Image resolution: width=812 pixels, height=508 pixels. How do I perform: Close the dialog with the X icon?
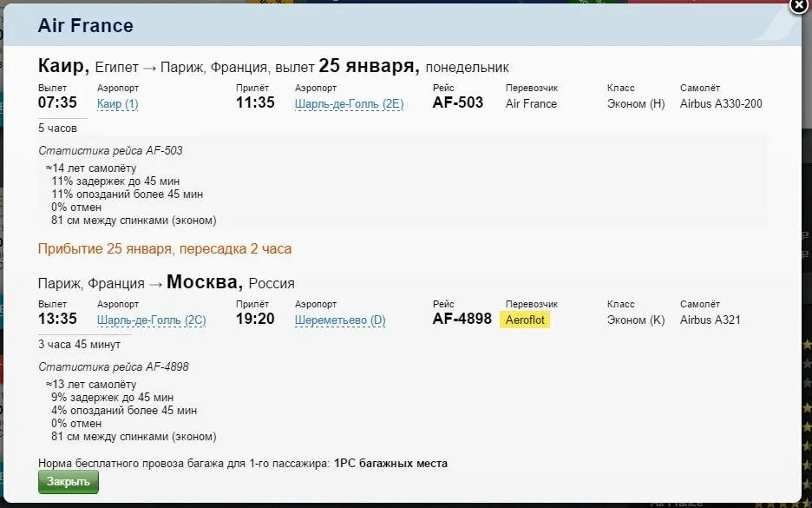799,5
